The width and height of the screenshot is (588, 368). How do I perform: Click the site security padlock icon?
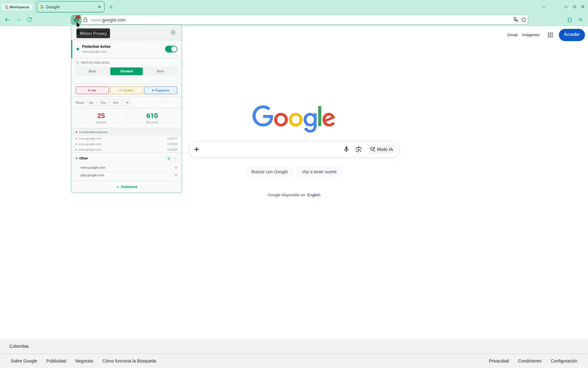85,20
